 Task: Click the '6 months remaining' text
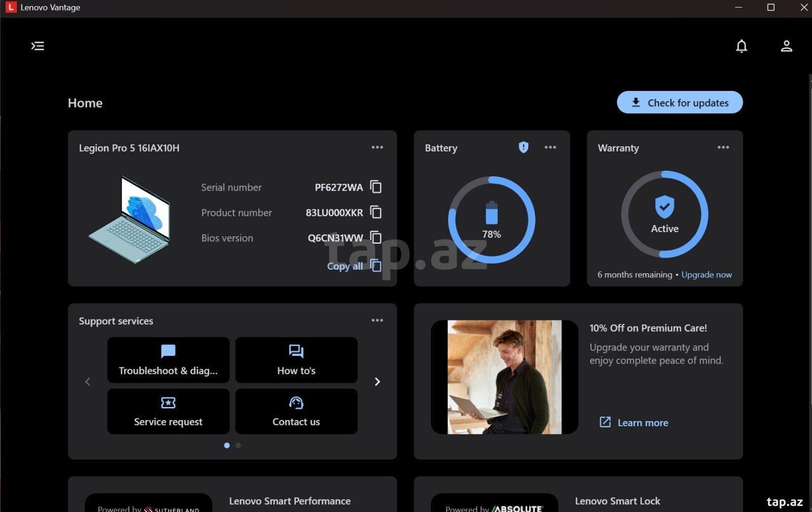pyautogui.click(x=634, y=275)
